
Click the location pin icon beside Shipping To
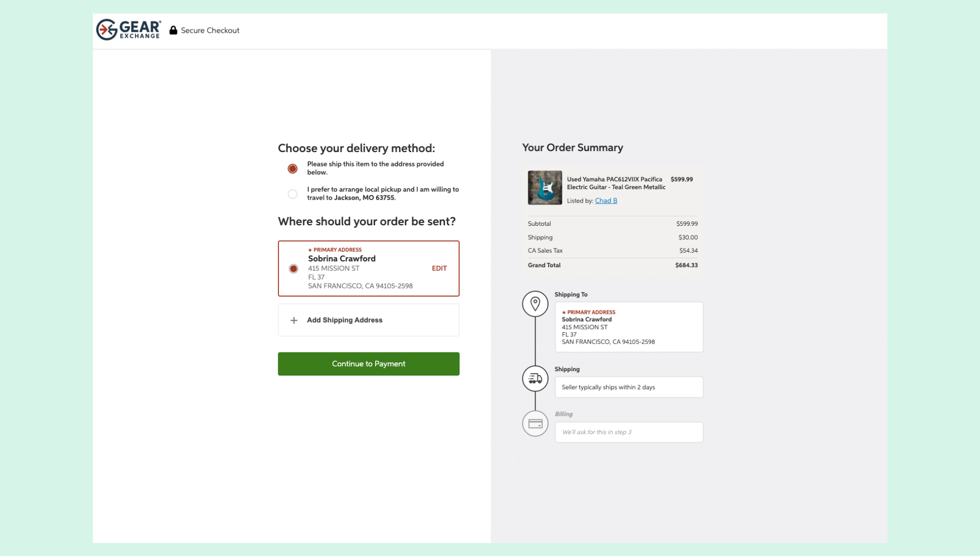[535, 304]
